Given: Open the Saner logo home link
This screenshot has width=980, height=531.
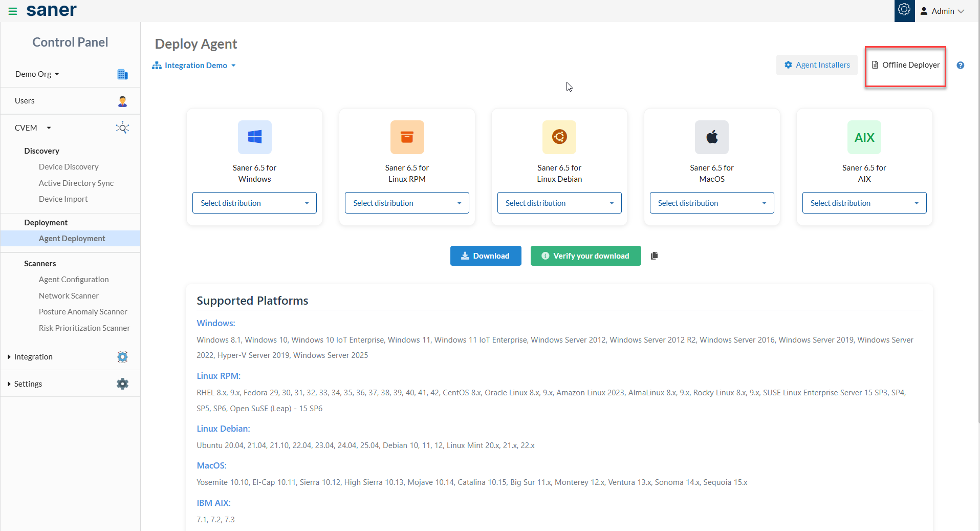Looking at the screenshot, I should point(51,10).
